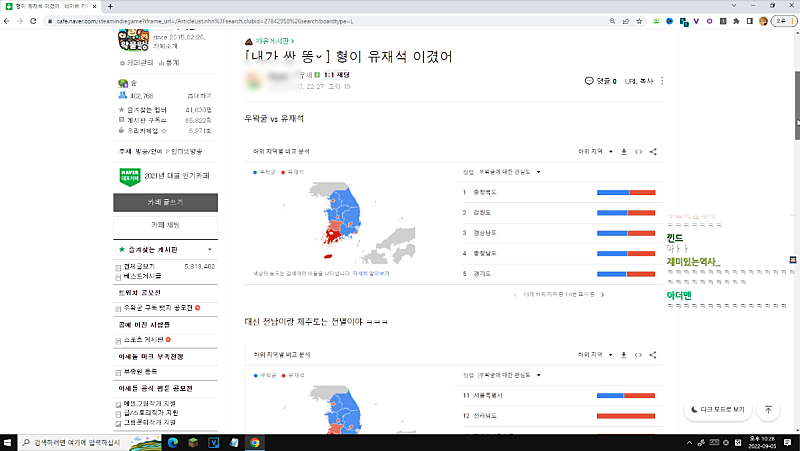800x451 pixels.
Task: Click the cafe logo thumbnail
Action: (x=134, y=40)
